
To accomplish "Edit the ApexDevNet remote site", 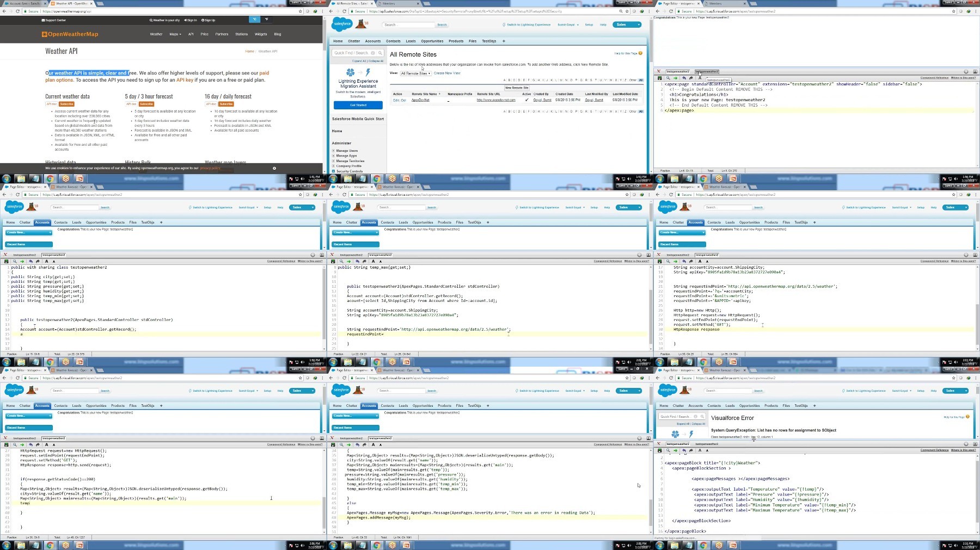I will click(x=396, y=100).
